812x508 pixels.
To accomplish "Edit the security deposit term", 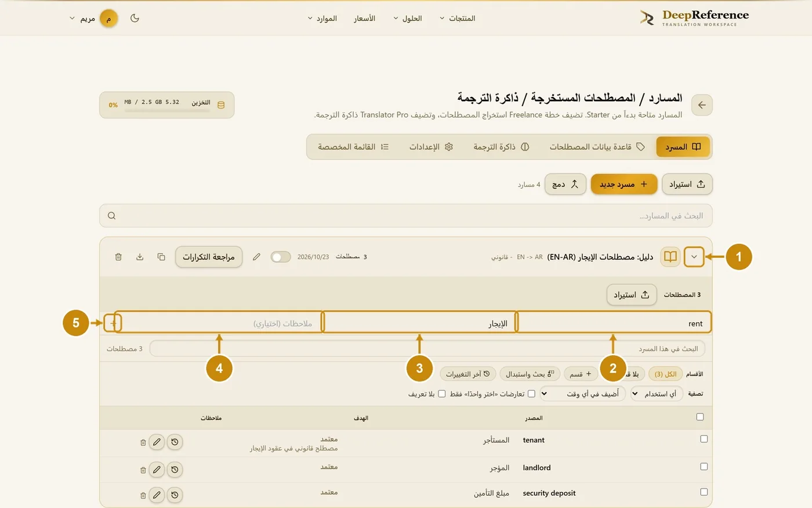I will click(157, 495).
